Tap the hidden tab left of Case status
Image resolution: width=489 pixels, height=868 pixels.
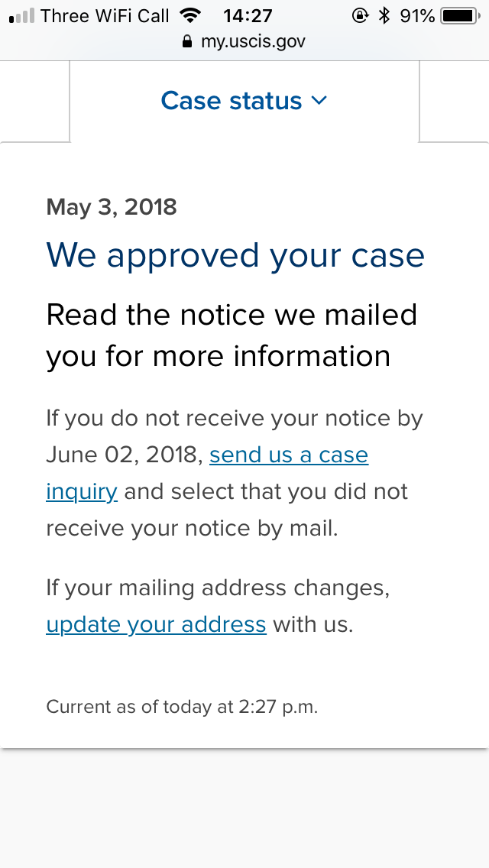[34, 102]
